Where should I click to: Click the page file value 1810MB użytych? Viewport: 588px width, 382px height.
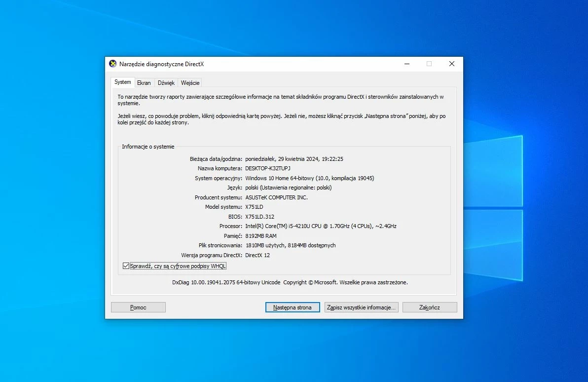coord(291,245)
